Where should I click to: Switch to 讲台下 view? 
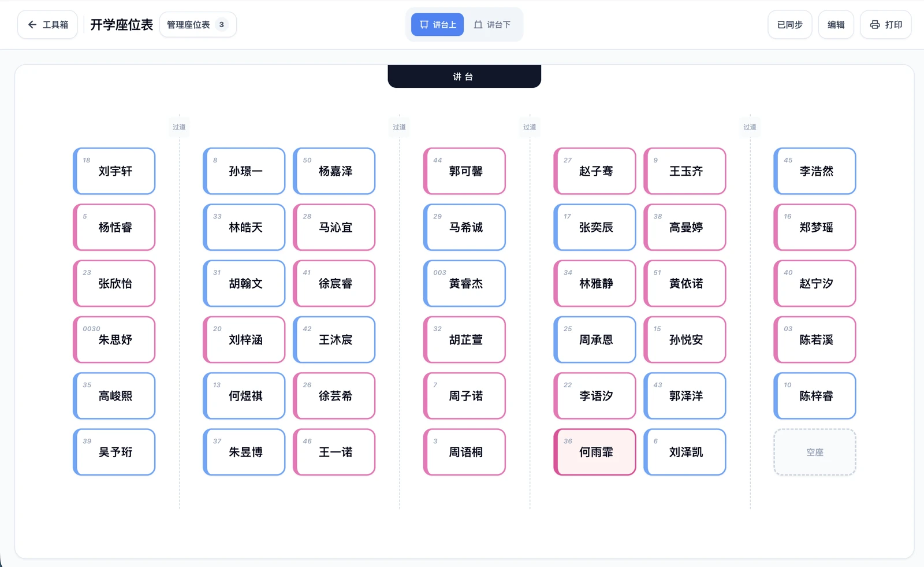[492, 25]
